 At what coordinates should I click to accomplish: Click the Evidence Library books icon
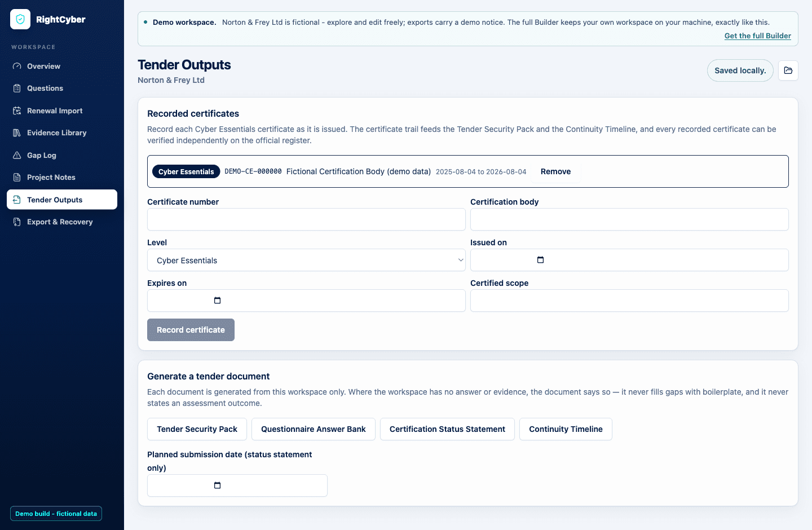(17, 132)
